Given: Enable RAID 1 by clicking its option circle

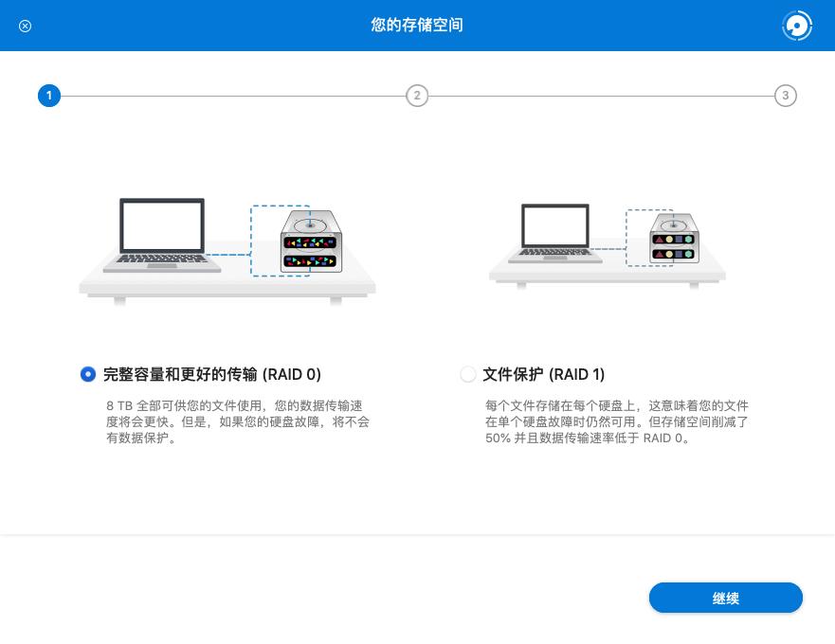Looking at the screenshot, I should (x=467, y=374).
